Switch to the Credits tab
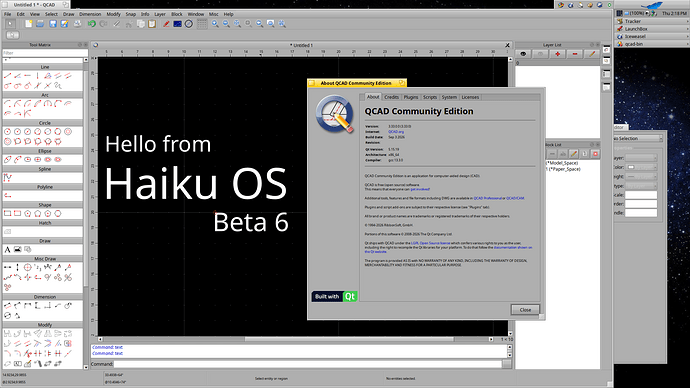690x388 pixels. 391,97
